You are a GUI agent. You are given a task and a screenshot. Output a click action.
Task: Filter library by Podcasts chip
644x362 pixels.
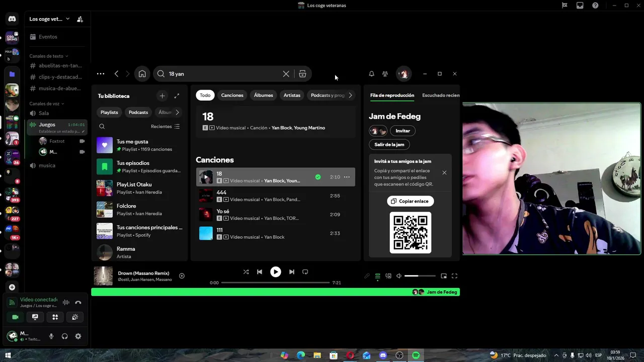pyautogui.click(x=138, y=112)
